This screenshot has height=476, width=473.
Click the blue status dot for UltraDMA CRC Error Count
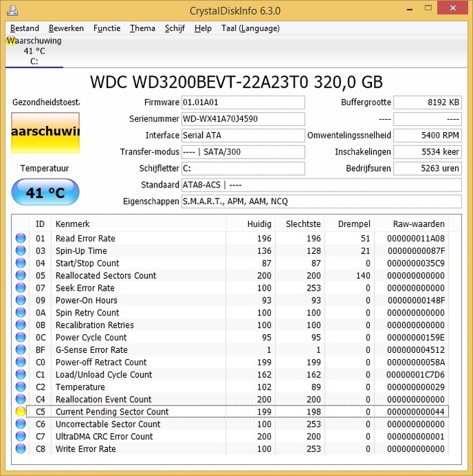21,437
